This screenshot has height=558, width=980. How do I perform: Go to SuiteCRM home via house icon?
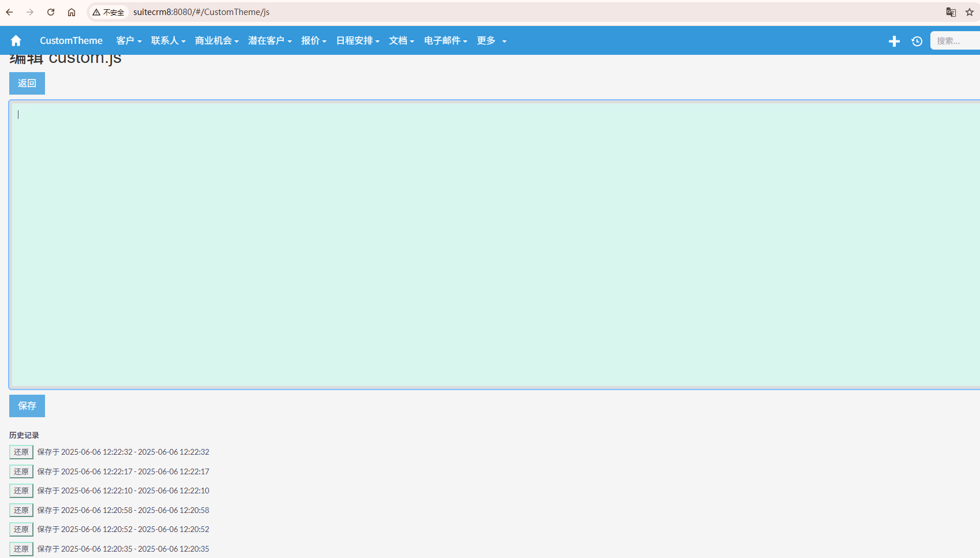[16, 40]
